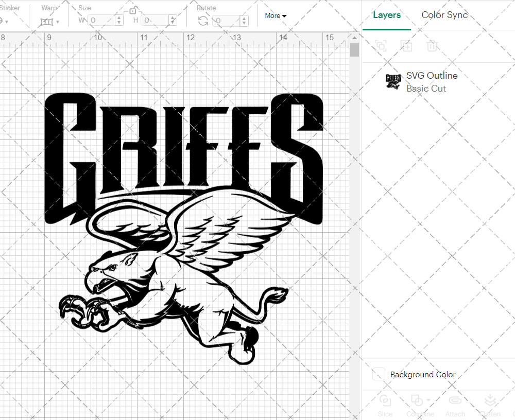Image resolution: width=515 pixels, height=420 pixels.
Task: Click the add layer icon
Action: 407,46
